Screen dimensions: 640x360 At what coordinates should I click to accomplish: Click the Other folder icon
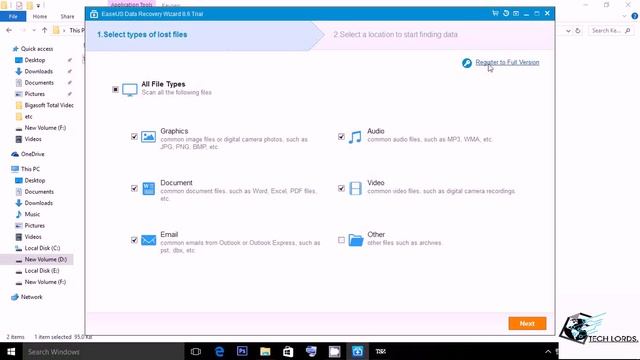(356, 240)
